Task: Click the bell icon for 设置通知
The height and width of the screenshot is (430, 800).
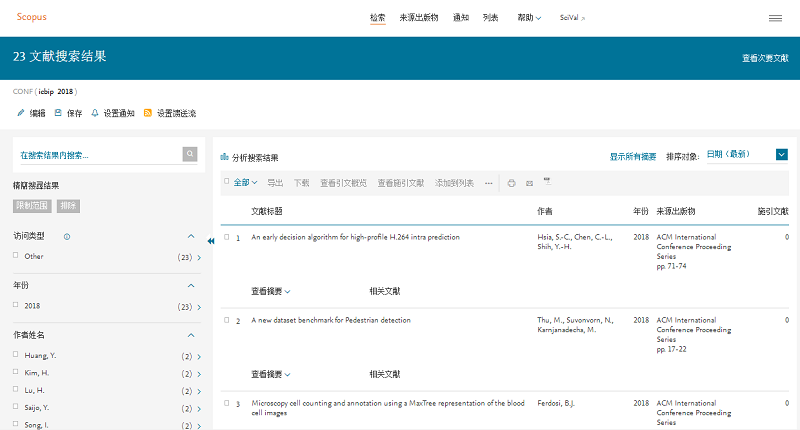Action: [x=95, y=113]
